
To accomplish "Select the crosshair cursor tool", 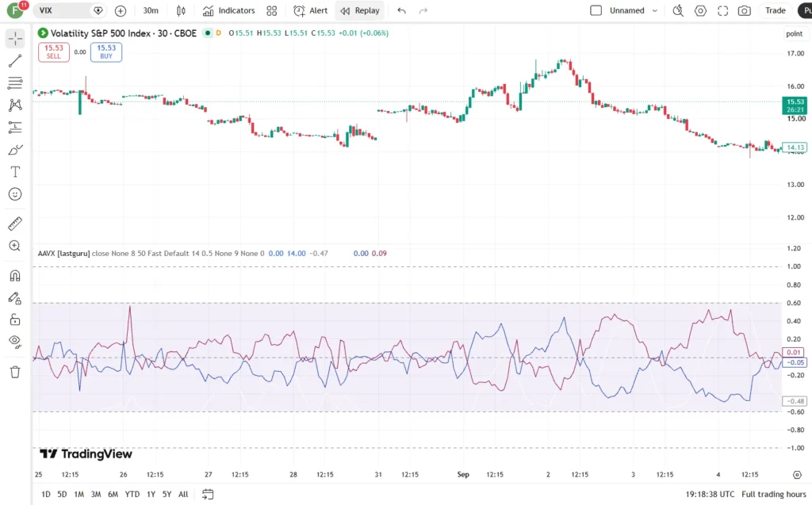I will click(15, 38).
